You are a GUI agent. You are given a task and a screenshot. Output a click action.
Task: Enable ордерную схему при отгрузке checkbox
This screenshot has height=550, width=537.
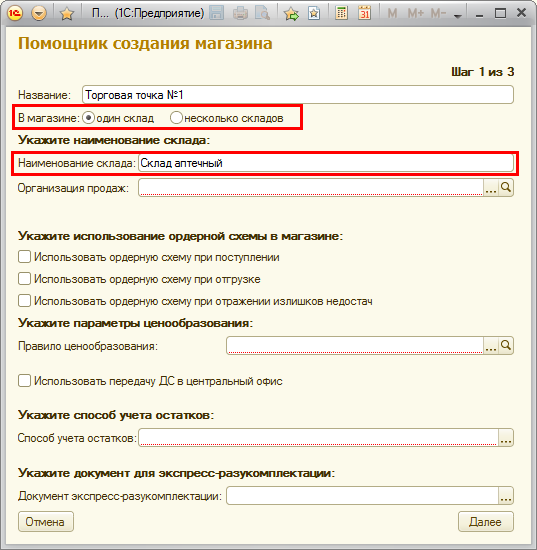24,279
